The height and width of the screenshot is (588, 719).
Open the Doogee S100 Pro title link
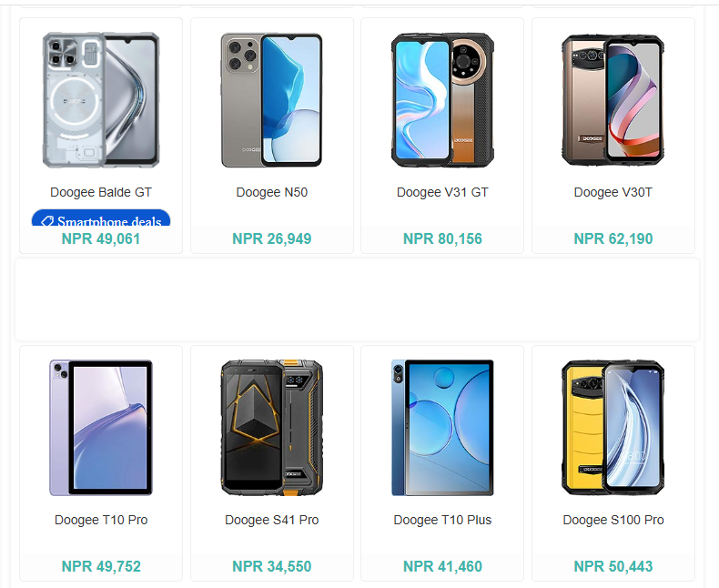(613, 520)
